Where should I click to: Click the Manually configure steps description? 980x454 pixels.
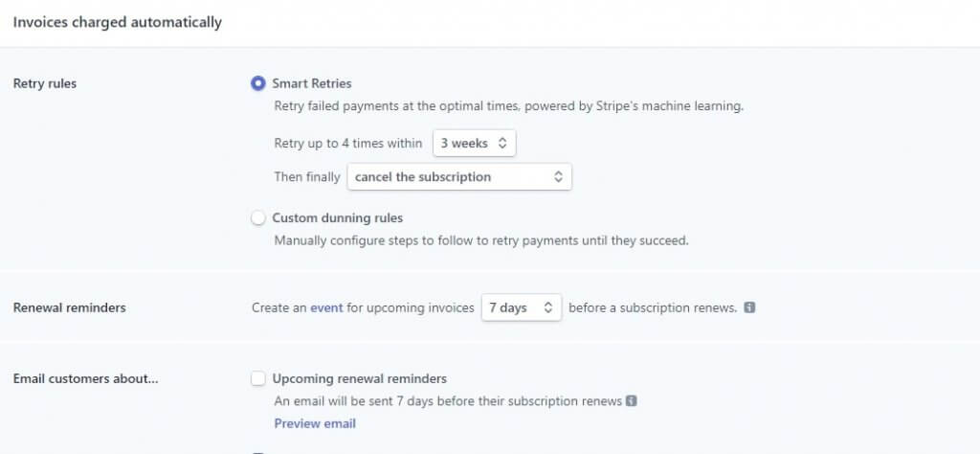[x=481, y=240]
